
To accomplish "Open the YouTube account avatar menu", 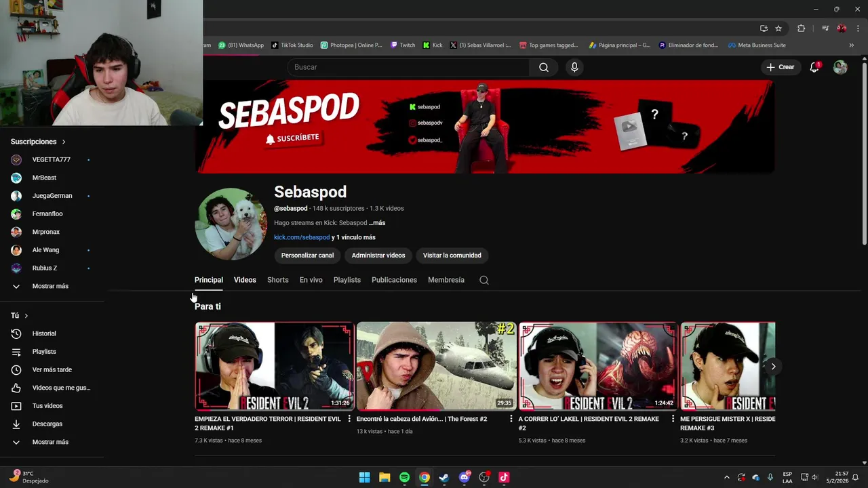I will click(840, 67).
